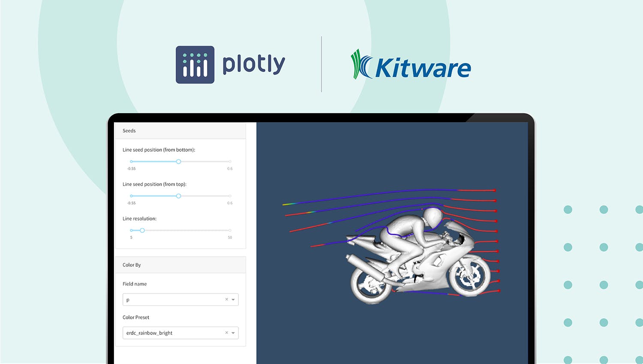643x364 pixels.
Task: Click the 0.6 mark on bottom seed slider
Action: (230, 168)
